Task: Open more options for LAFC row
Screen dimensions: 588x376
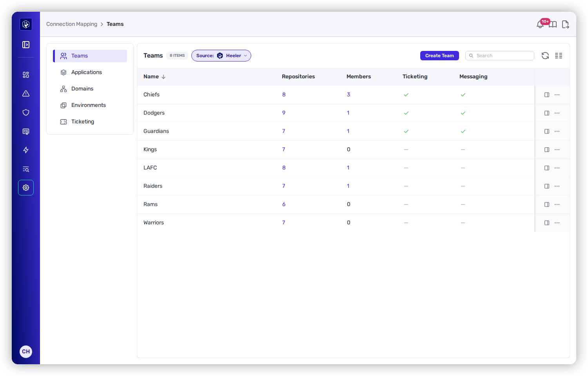Action: (x=557, y=168)
